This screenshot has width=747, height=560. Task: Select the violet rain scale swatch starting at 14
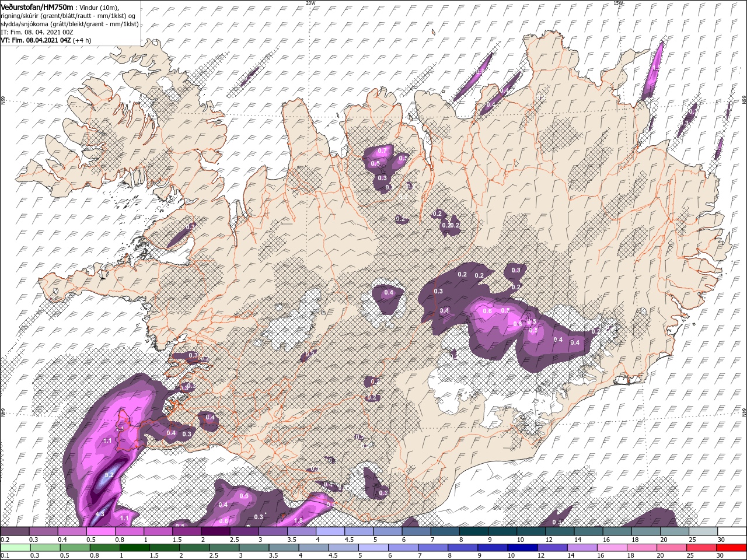pyautogui.click(x=581, y=548)
